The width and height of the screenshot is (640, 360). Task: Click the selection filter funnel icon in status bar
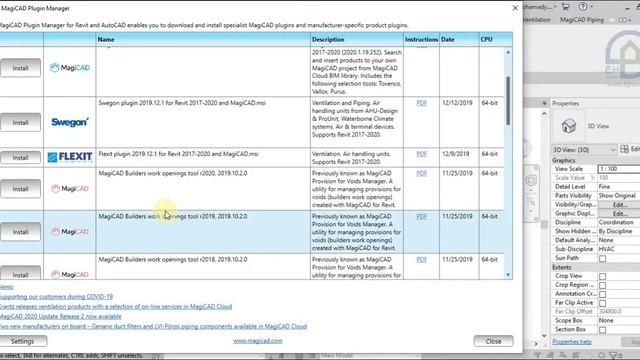[613, 356]
